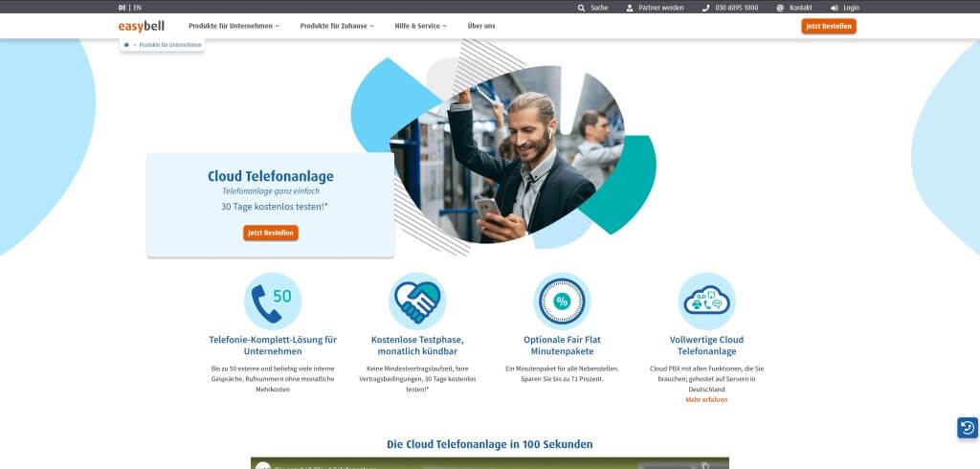This screenshot has width=980, height=469.
Task: Open the accessibility widget icon
Action: 968,428
